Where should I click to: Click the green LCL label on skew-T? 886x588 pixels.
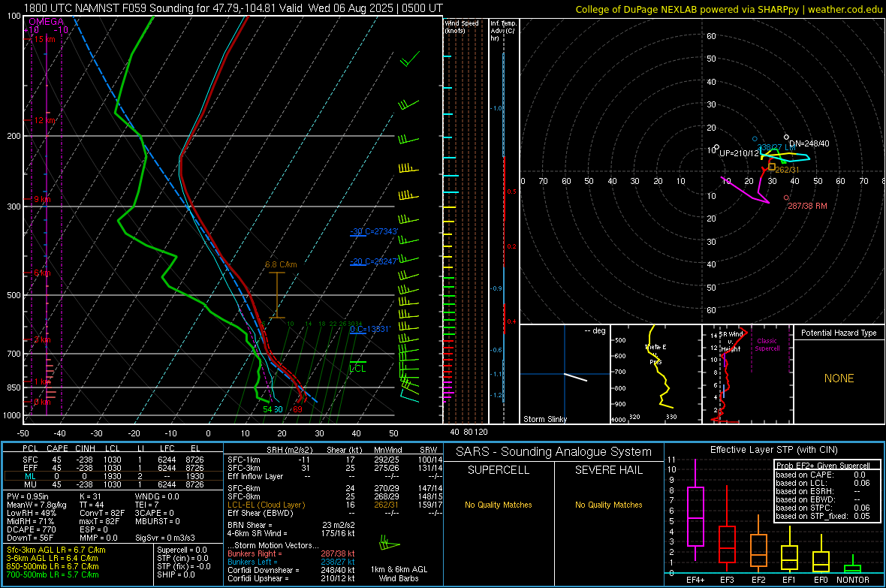[x=357, y=369]
